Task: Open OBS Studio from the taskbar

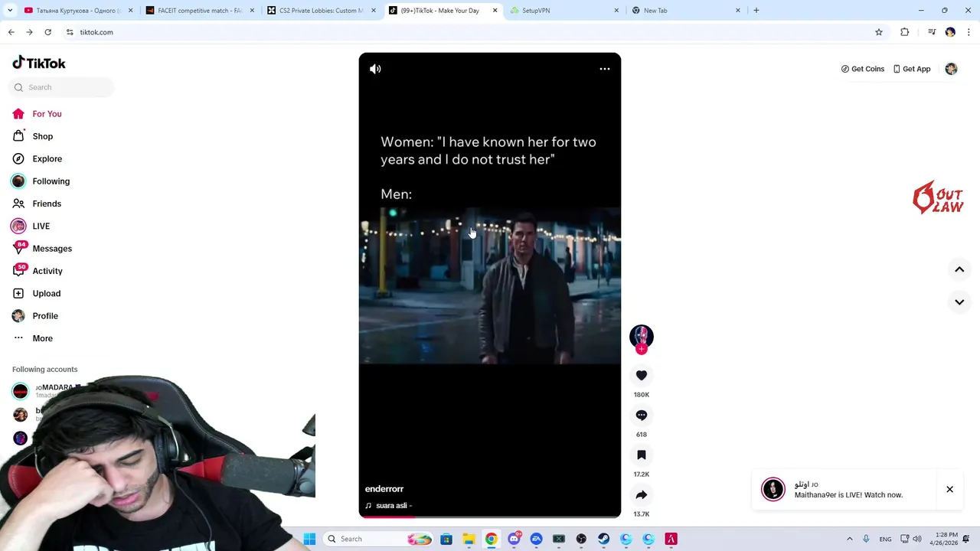Action: tap(581, 539)
